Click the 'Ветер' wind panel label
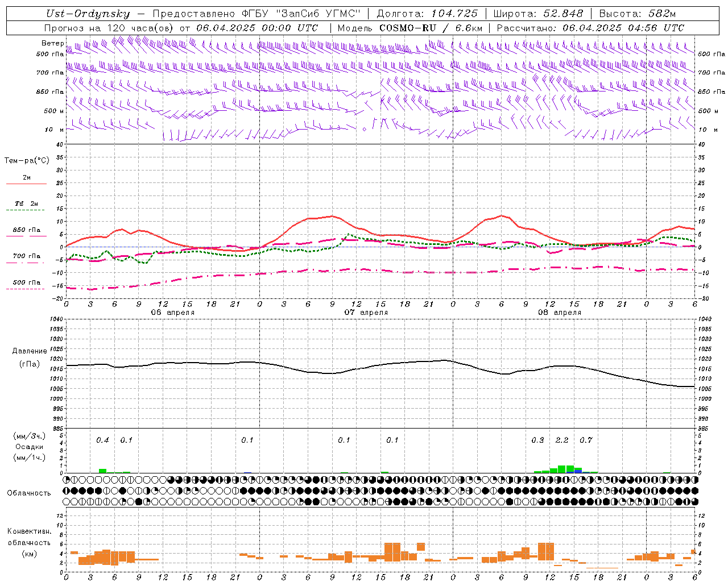 [x=53, y=43]
